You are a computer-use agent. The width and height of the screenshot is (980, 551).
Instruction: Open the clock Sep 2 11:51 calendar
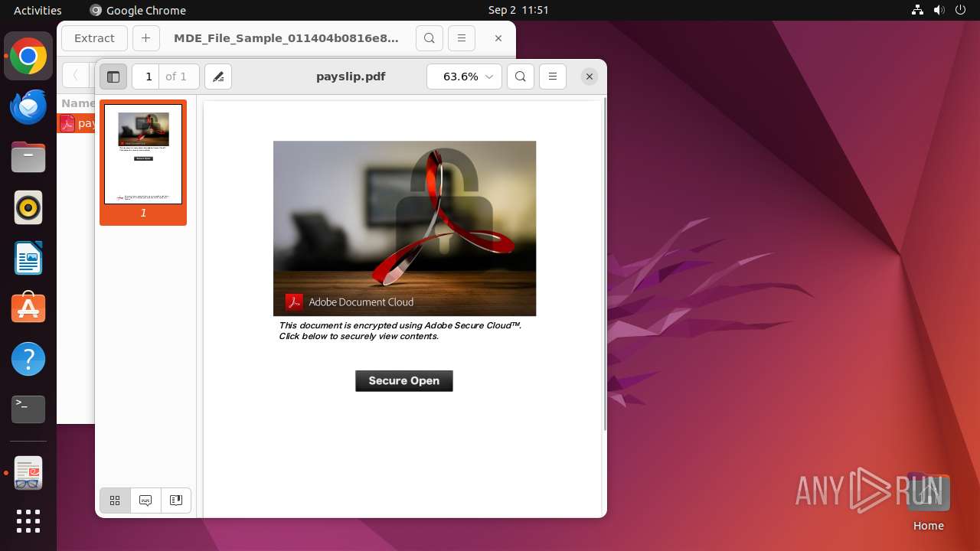[518, 10]
